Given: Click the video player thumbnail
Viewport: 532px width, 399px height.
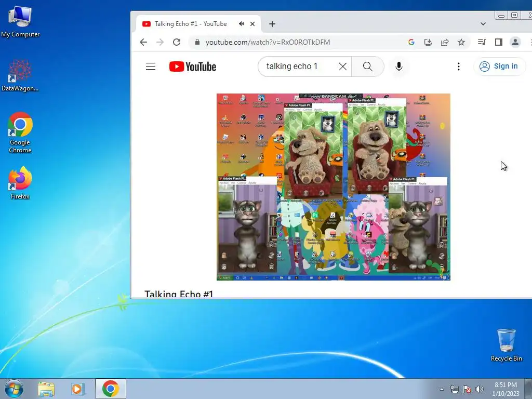Looking at the screenshot, I should 334,187.
